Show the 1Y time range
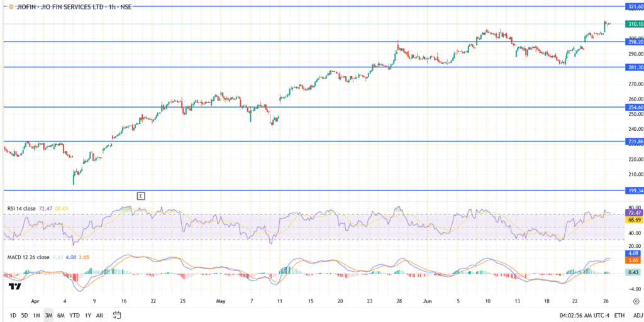644x322 pixels. [x=88, y=315]
